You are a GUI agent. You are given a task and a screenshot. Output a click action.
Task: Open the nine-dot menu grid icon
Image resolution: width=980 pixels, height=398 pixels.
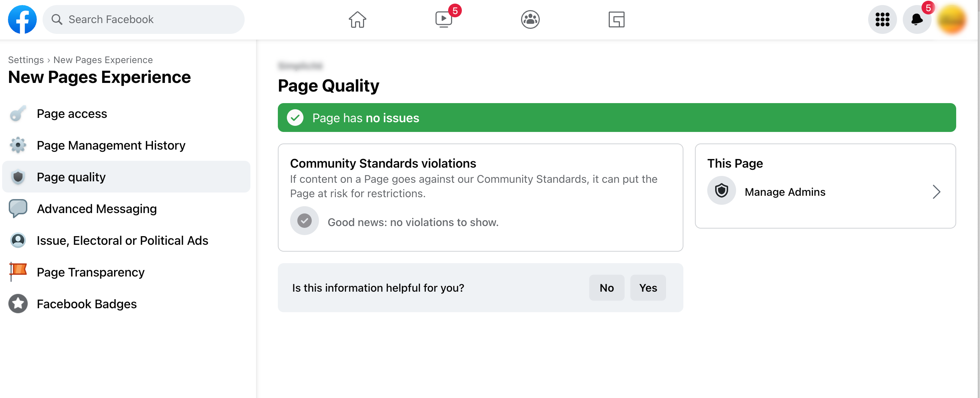click(882, 19)
